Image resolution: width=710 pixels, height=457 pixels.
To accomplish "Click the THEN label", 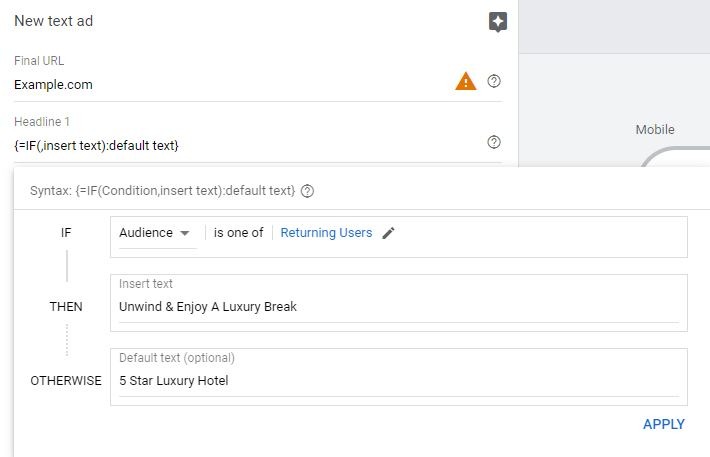I will point(66,307).
